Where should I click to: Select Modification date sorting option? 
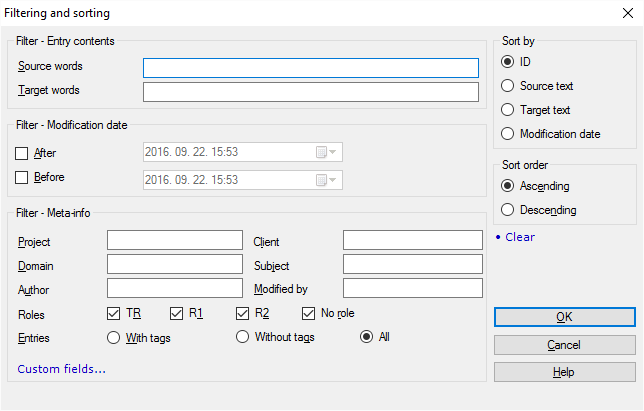(508, 134)
